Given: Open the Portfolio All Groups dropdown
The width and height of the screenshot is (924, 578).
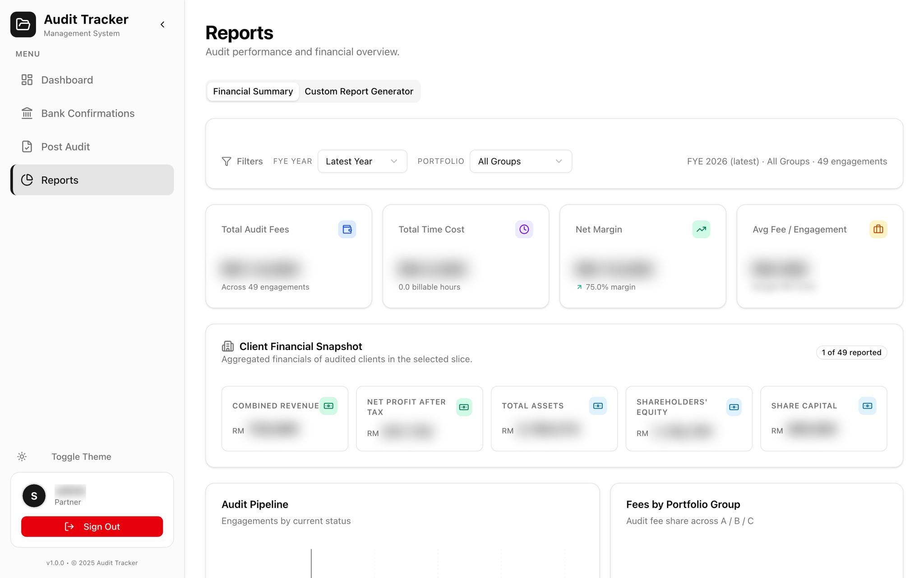Looking at the screenshot, I should pyautogui.click(x=521, y=161).
